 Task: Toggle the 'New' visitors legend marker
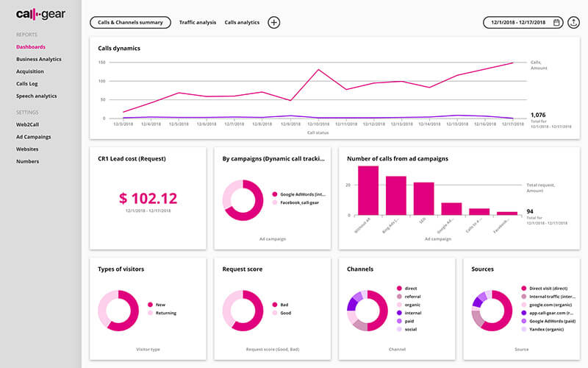[x=150, y=304]
